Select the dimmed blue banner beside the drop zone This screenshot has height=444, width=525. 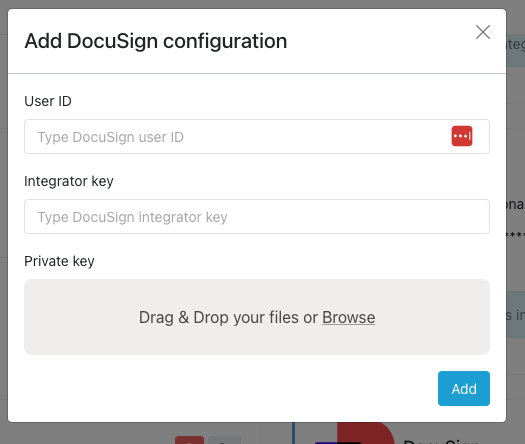click(x=516, y=314)
